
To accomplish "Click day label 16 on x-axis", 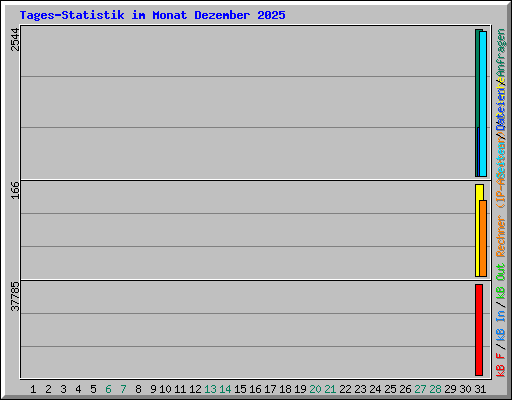I will click(255, 389).
